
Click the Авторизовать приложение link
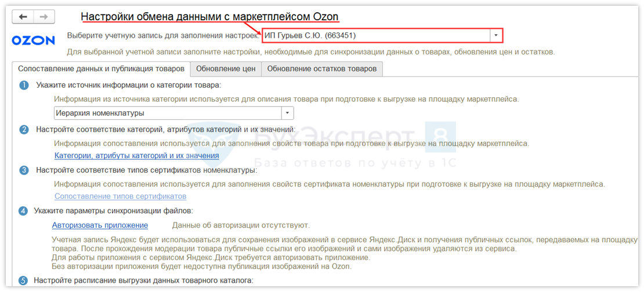tap(100, 225)
